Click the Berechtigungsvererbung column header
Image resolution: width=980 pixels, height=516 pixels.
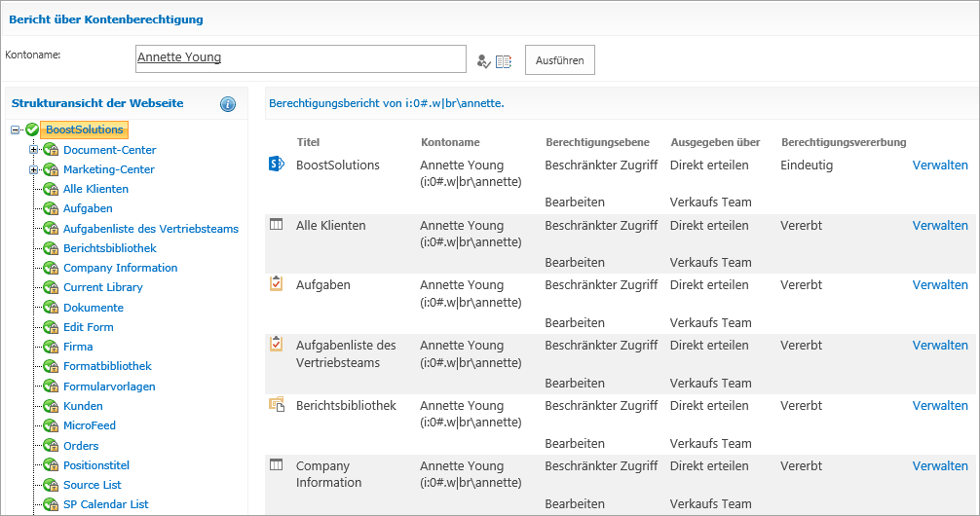[844, 142]
